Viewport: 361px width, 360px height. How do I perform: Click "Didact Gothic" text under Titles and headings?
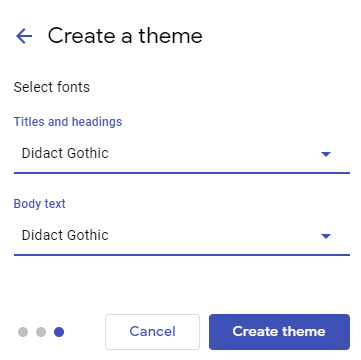click(65, 153)
